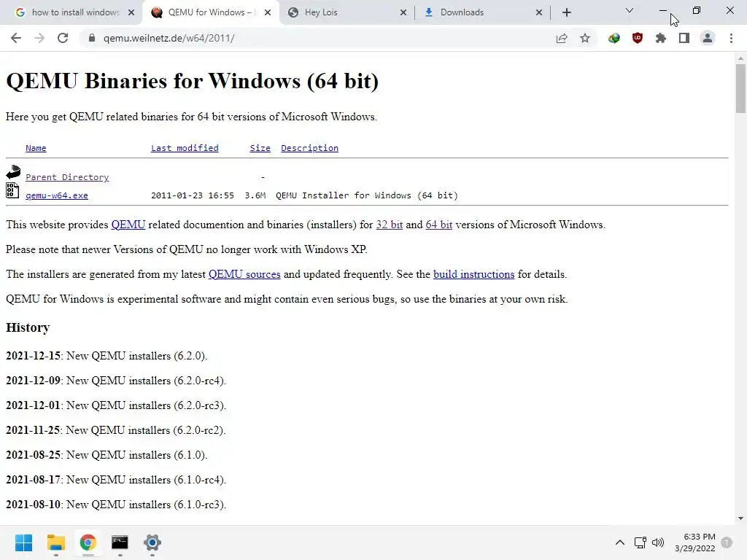This screenshot has width=747, height=560.
Task: Open a new browser tab
Action: point(566,12)
